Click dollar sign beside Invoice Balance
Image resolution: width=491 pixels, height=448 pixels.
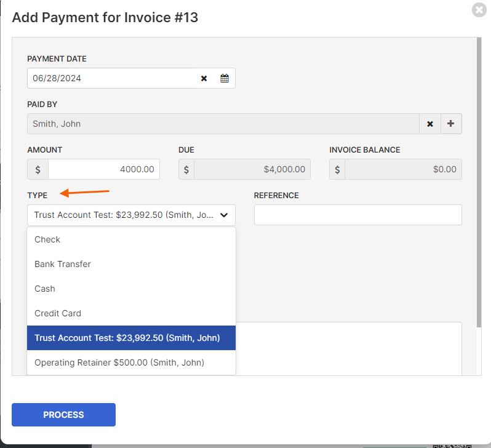click(x=337, y=169)
